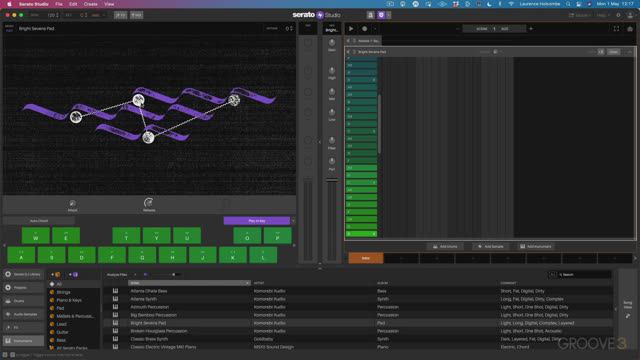Click macOS Spotlight search icon
The height and width of the screenshot is (360, 640).
point(568,4)
